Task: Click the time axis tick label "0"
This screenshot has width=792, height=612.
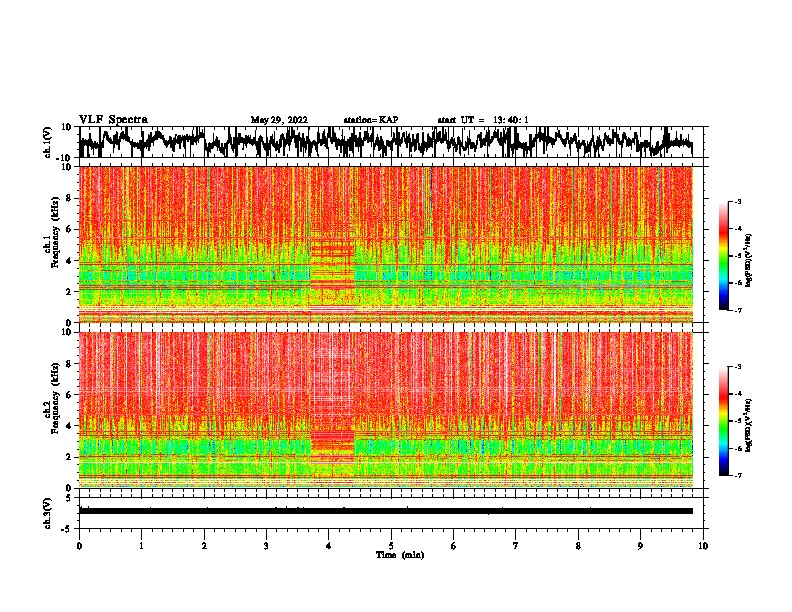Action: pyautogui.click(x=79, y=546)
